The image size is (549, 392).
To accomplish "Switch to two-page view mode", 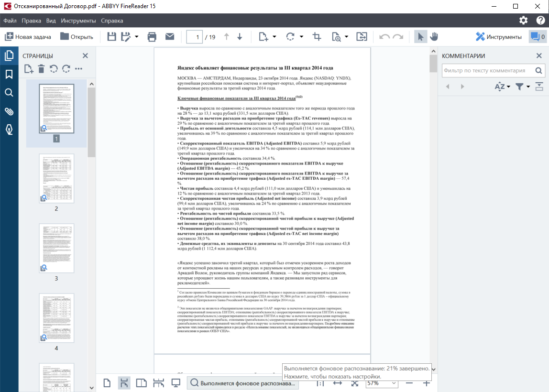I will (x=141, y=383).
